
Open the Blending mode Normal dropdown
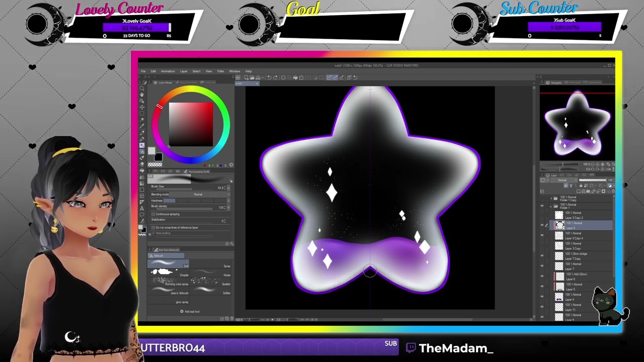(199, 194)
